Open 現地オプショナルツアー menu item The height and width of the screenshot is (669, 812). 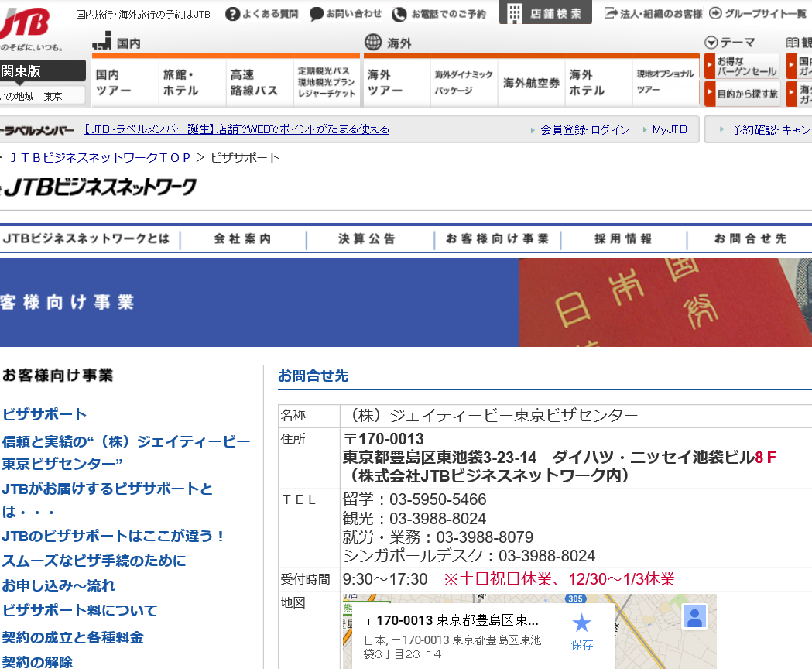(x=666, y=83)
